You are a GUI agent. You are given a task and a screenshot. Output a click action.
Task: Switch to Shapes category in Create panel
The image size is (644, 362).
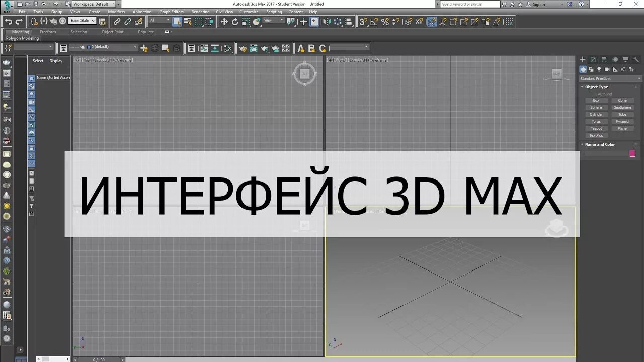(591, 69)
